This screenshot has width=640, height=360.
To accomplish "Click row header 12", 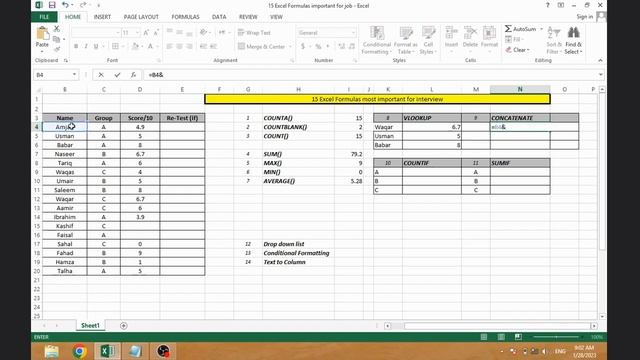I will tap(37, 199).
